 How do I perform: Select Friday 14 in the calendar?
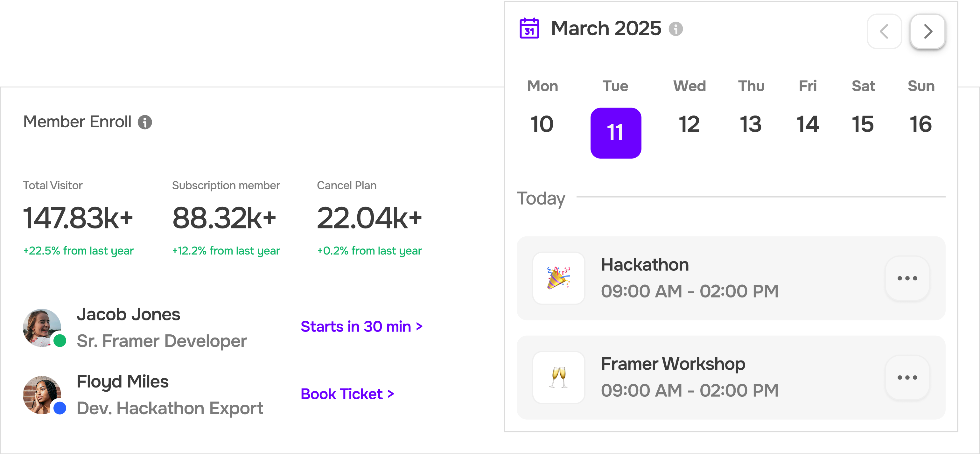tap(807, 124)
